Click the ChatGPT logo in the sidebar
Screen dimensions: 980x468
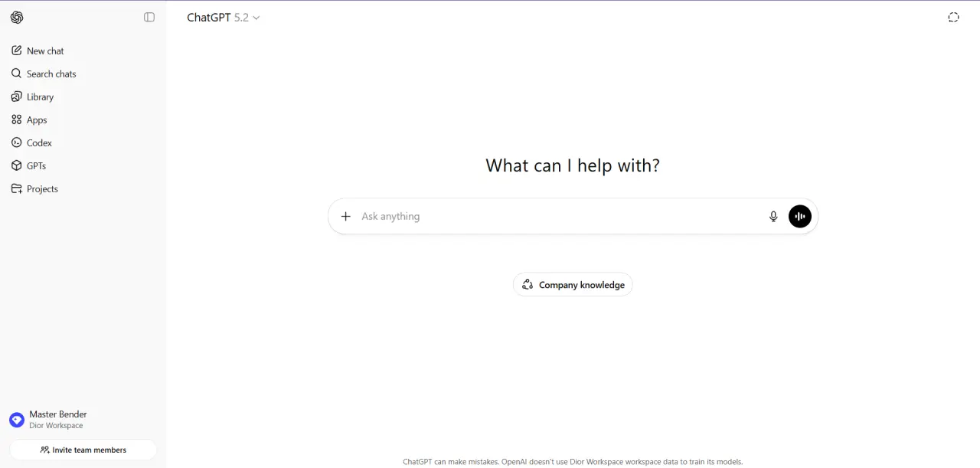(17, 18)
